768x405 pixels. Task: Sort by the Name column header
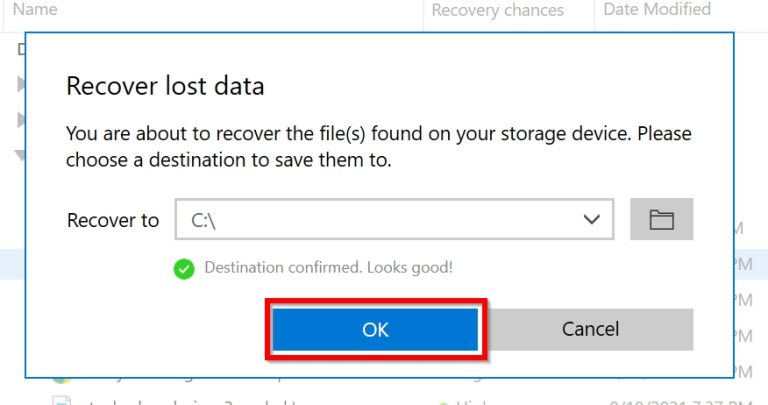pyautogui.click(x=35, y=10)
